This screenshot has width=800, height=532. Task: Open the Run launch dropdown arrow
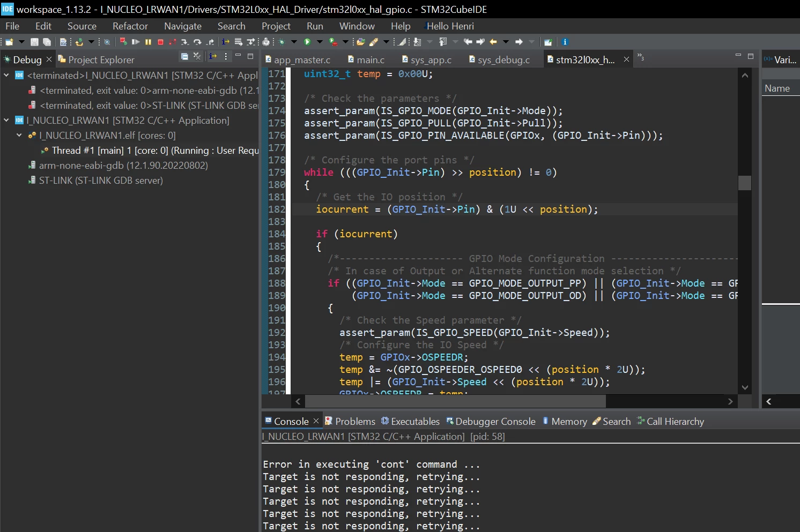click(320, 42)
